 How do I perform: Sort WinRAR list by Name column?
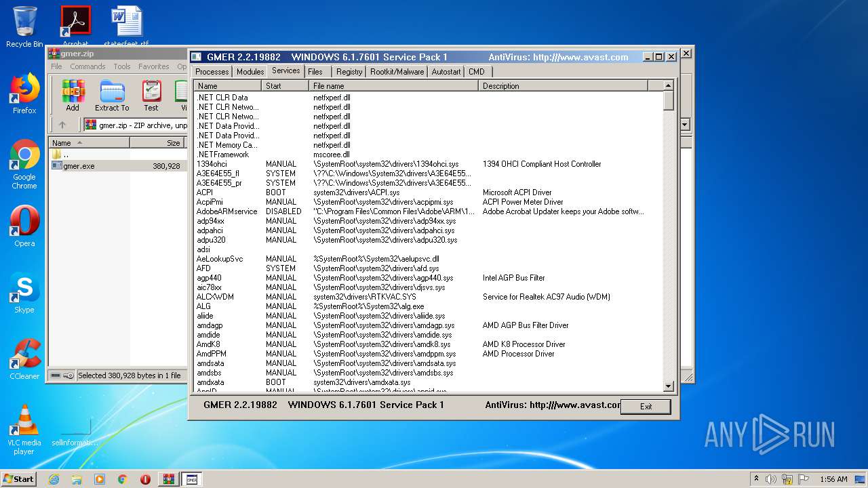coord(89,143)
